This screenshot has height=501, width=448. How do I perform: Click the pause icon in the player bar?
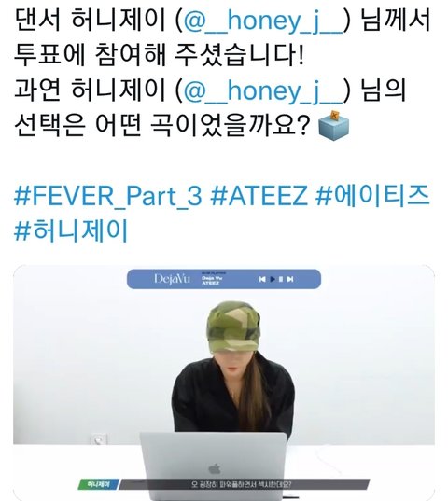click(x=281, y=279)
